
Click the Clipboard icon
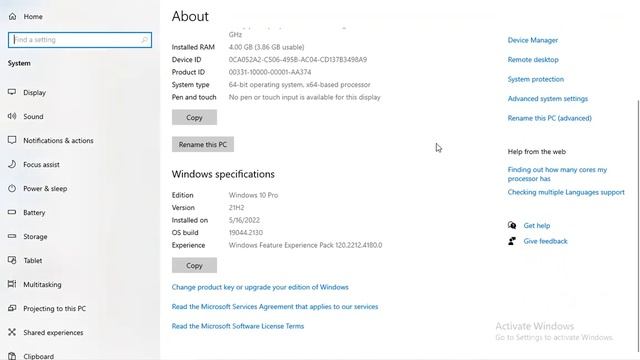coord(12,356)
